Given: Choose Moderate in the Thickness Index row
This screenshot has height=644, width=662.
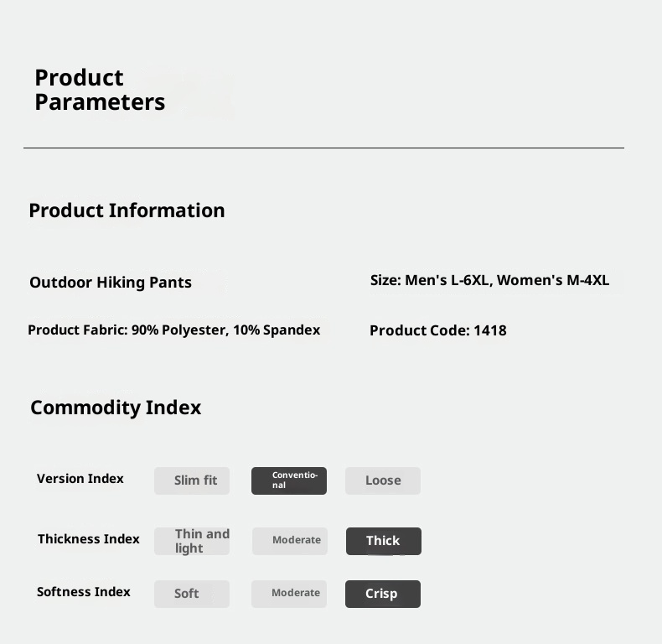Looking at the screenshot, I should [290, 541].
